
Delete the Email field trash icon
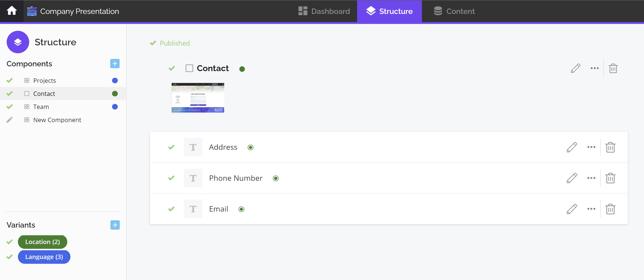click(x=610, y=209)
